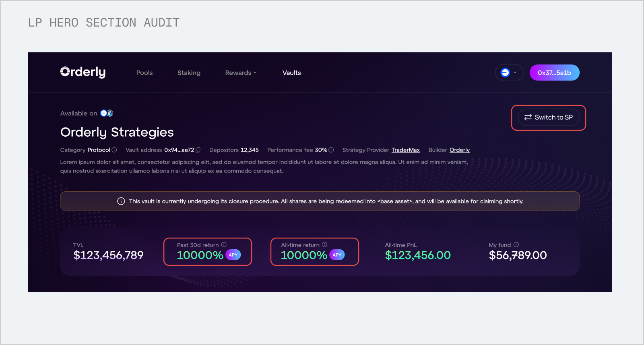Click the Category info icon
644x345 pixels.
[114, 150]
